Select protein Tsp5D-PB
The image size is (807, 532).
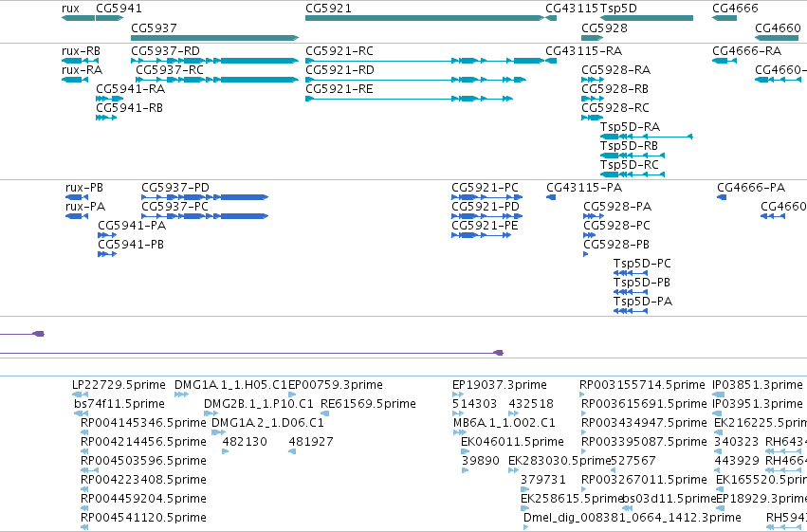[631, 293]
